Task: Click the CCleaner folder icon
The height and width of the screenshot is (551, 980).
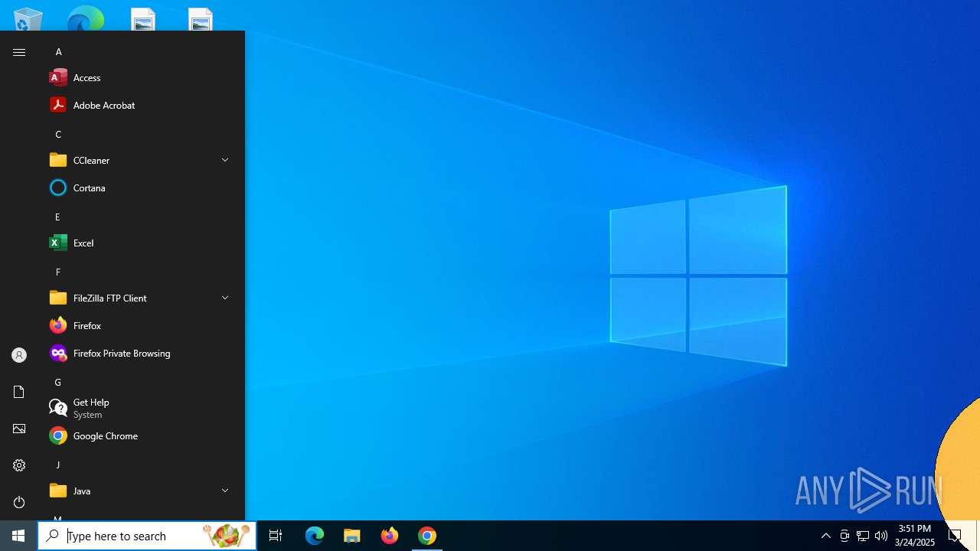Action: 58,160
